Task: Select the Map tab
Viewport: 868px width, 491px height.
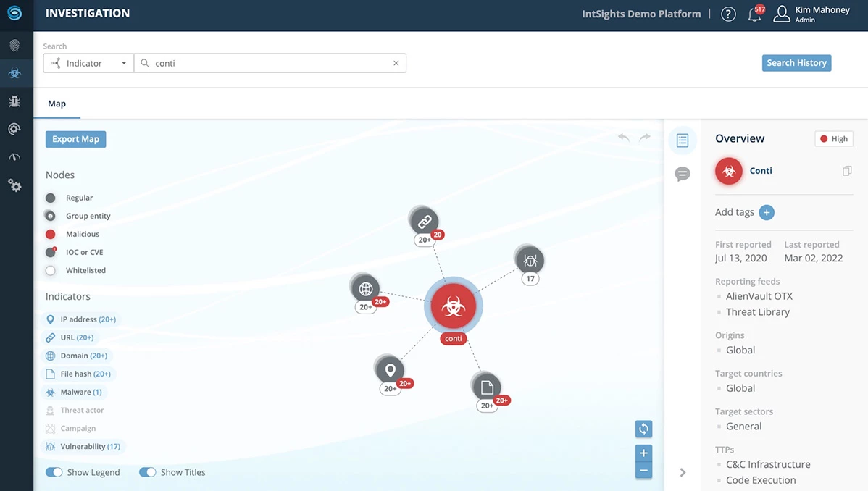Action: [x=57, y=104]
